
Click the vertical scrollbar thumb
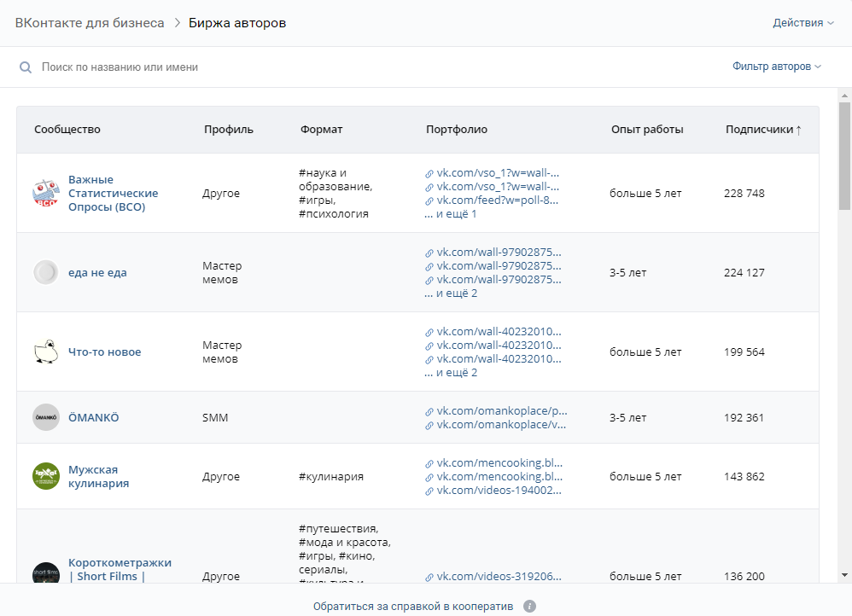844,156
